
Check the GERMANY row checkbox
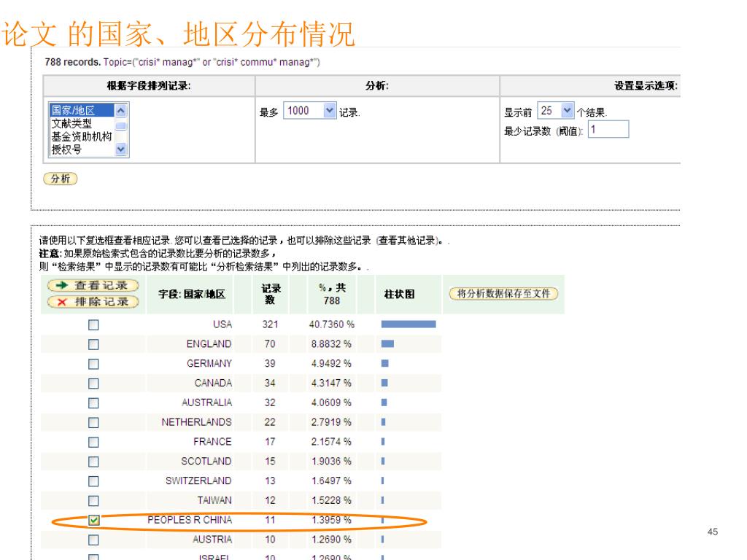click(93, 364)
